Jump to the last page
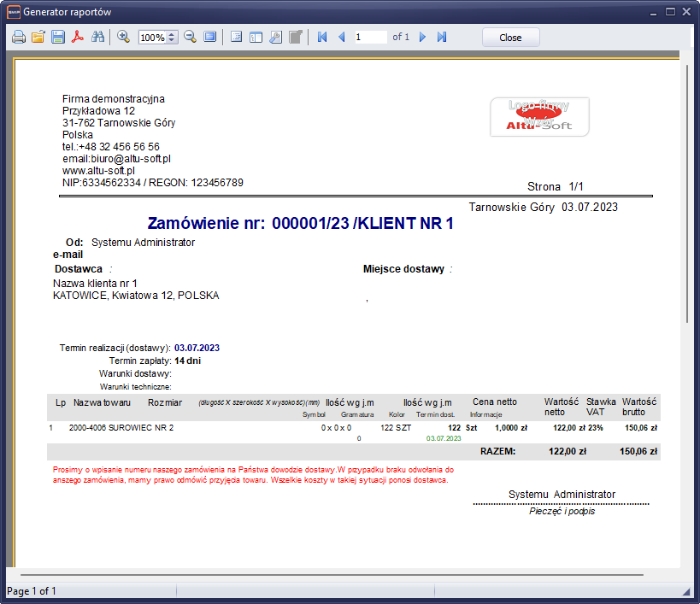This screenshot has height=604, width=700. point(442,38)
